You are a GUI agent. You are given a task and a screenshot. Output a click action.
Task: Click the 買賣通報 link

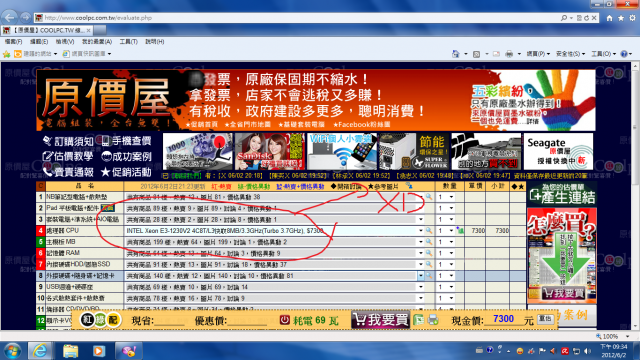coord(68,172)
